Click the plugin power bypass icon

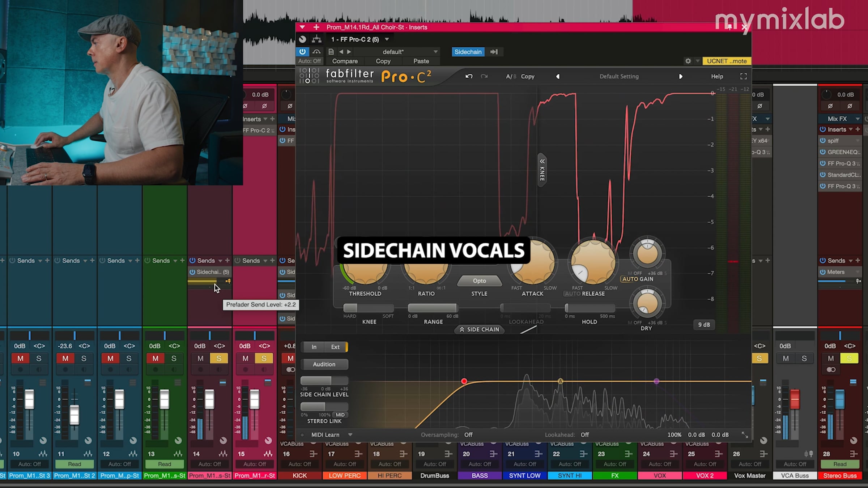(302, 52)
